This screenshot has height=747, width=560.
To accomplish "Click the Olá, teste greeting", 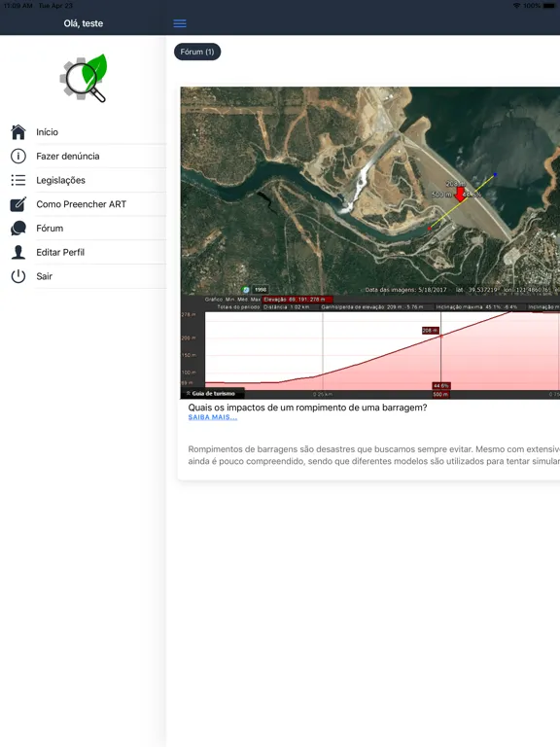I will click(84, 23).
